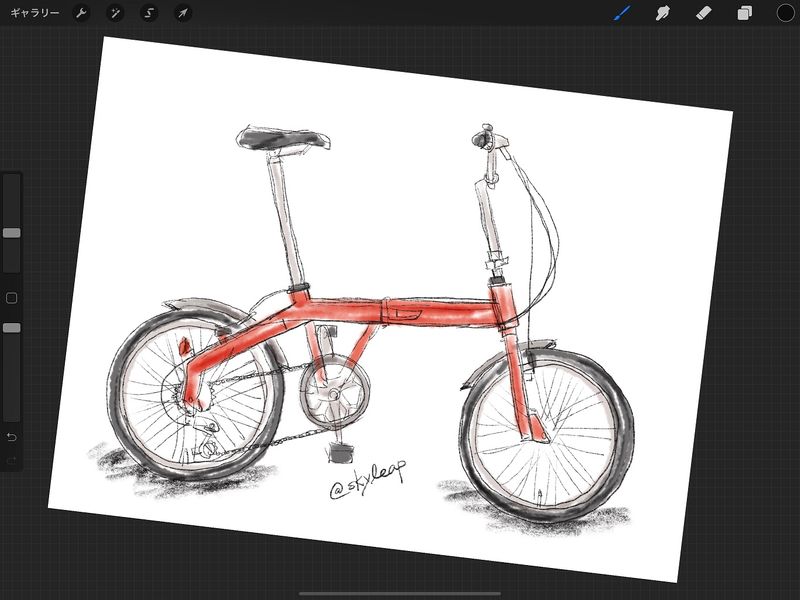Tap the home indicator bar at bottom
The width and height of the screenshot is (800, 600).
pos(400,593)
